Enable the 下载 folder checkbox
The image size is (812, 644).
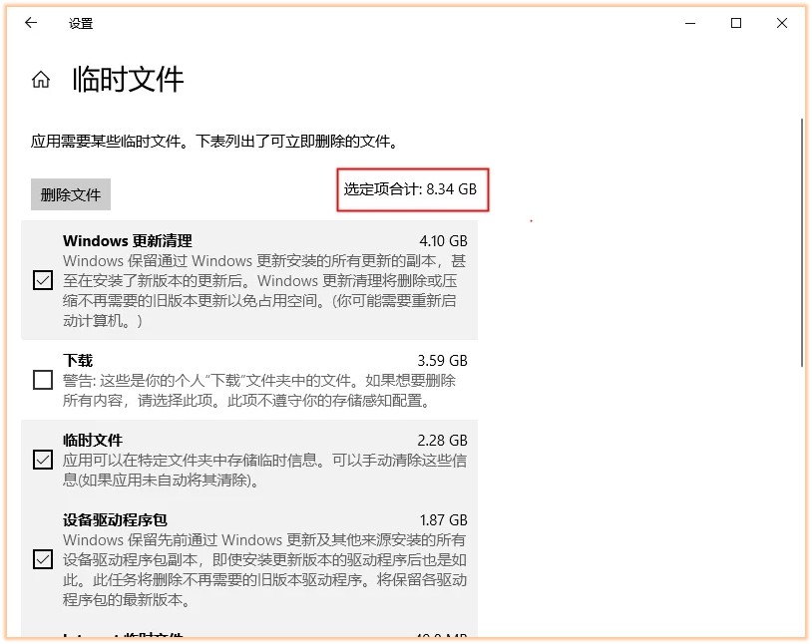[x=42, y=380]
